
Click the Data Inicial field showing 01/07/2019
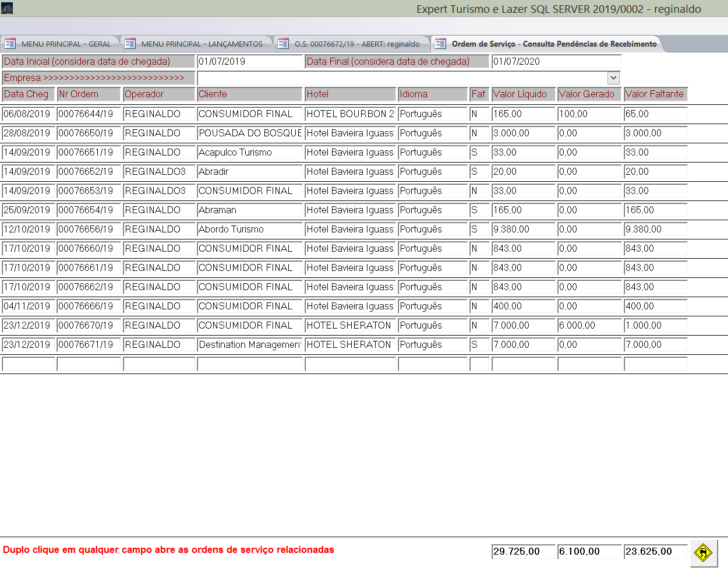(x=250, y=62)
